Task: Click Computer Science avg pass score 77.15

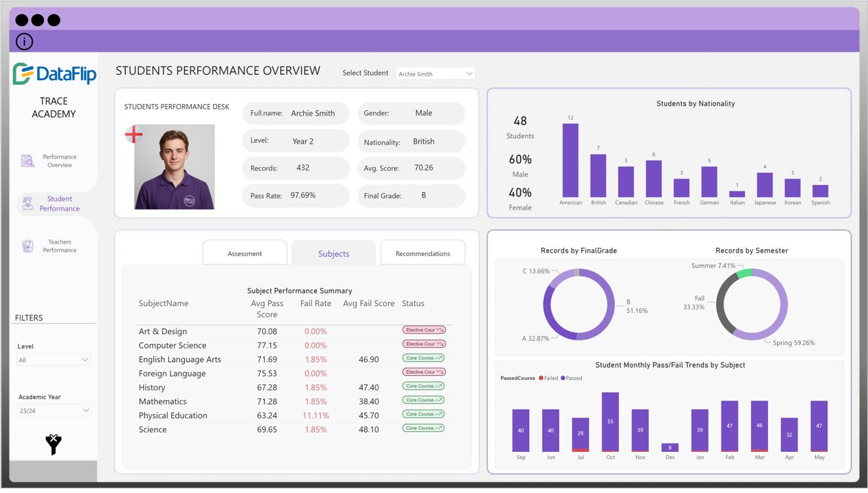Action: coord(267,345)
